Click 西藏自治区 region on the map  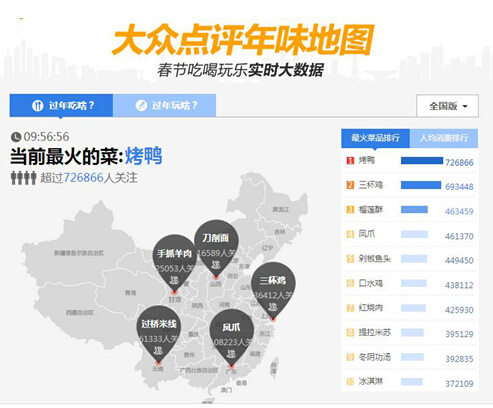(80, 313)
